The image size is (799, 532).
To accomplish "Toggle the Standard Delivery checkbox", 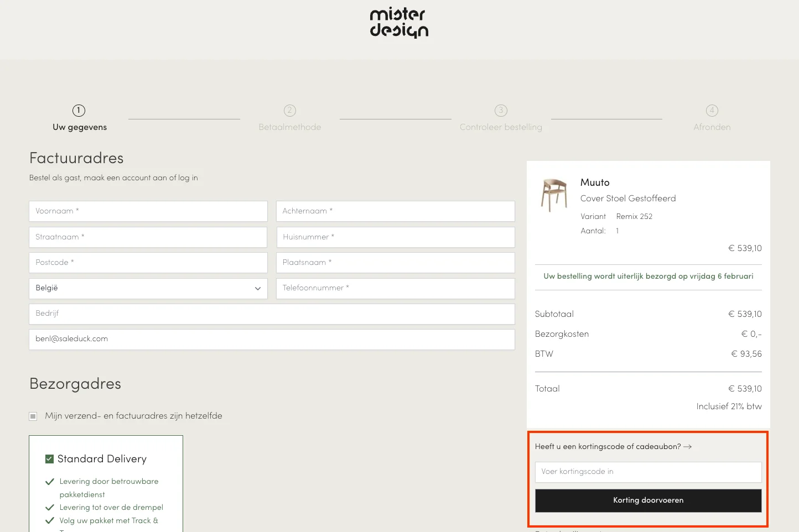I will (x=50, y=459).
